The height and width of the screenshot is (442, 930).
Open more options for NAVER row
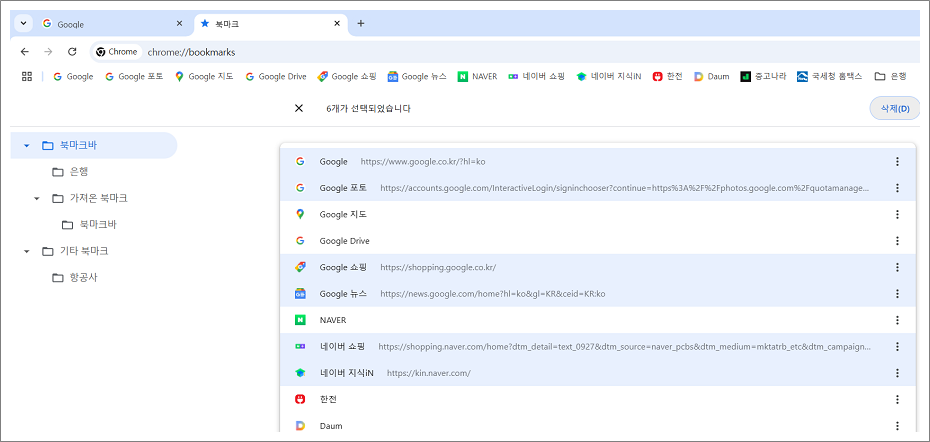[x=897, y=320]
